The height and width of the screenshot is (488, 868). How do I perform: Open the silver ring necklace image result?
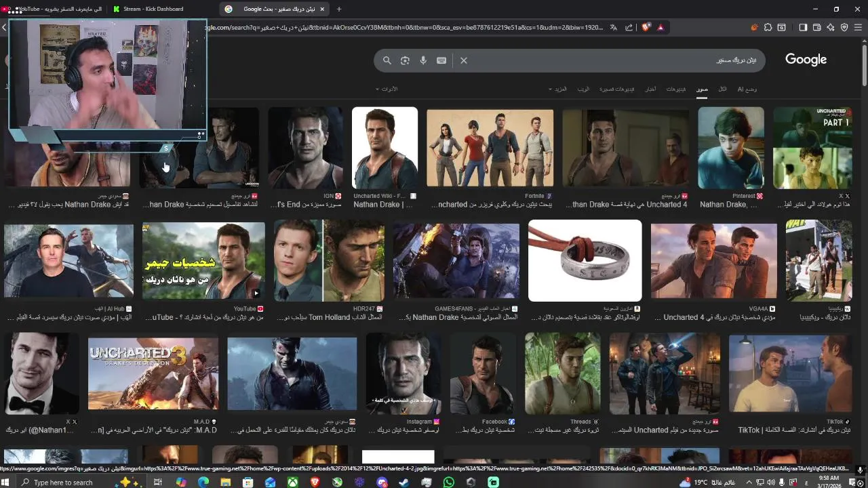(x=585, y=260)
